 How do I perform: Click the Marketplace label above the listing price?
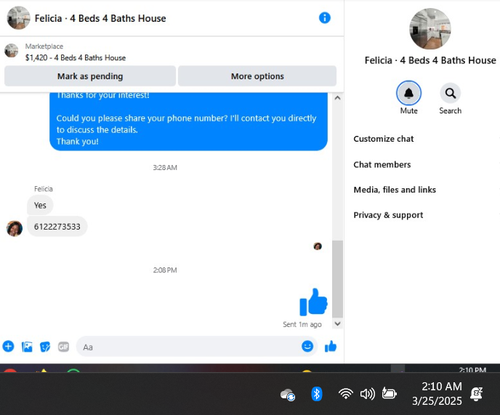point(44,46)
